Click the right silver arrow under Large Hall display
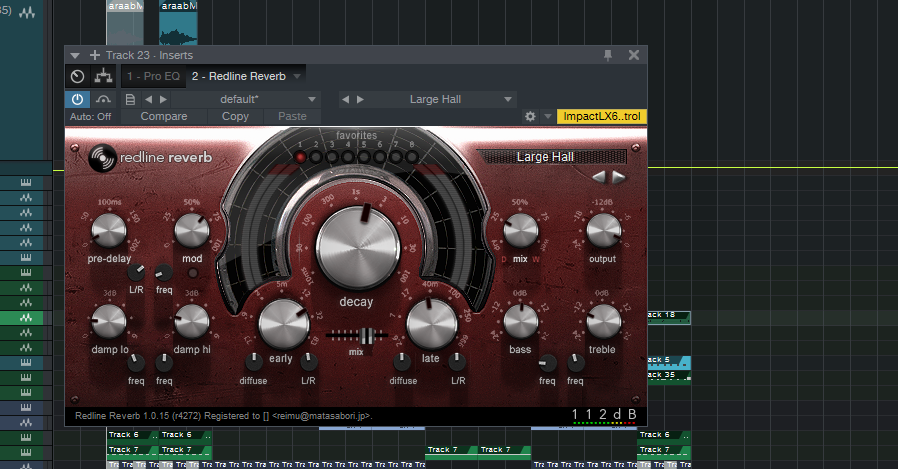 pyautogui.click(x=618, y=177)
